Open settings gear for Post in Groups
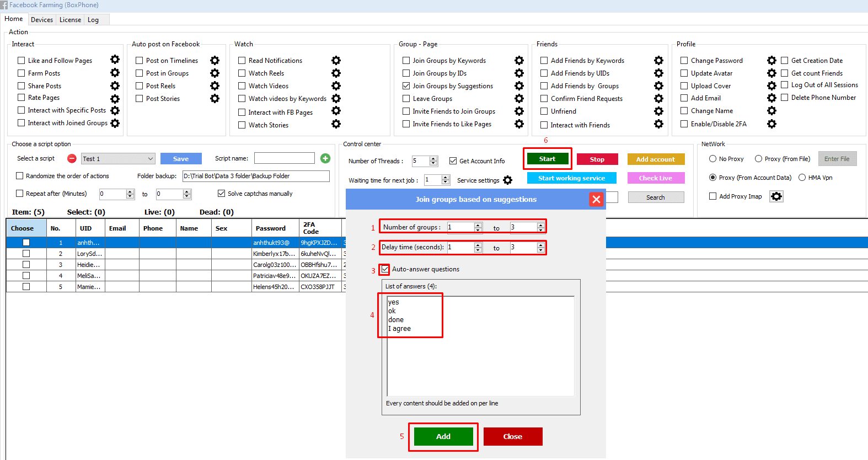 (x=215, y=73)
